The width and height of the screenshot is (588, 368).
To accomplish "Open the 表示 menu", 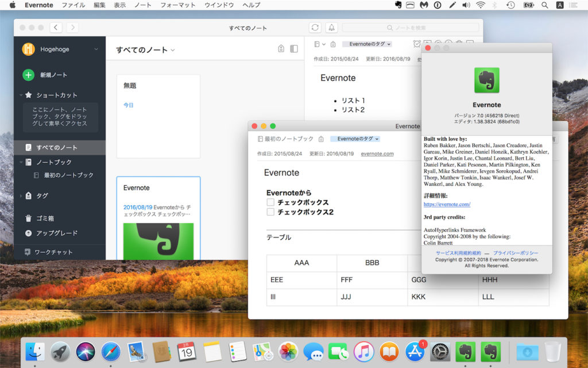I will point(119,5).
